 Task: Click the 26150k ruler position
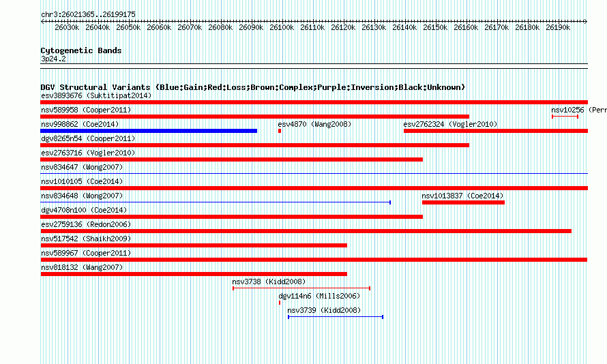(435, 27)
